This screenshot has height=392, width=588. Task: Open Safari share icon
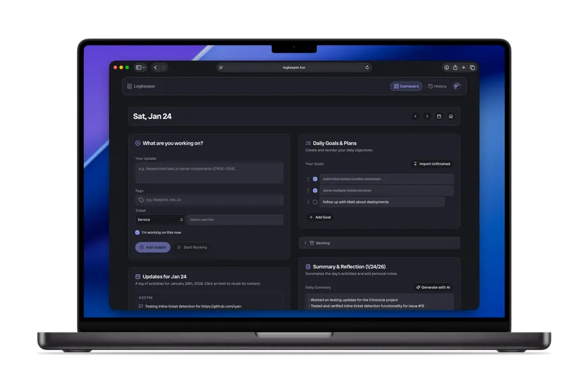coord(456,68)
